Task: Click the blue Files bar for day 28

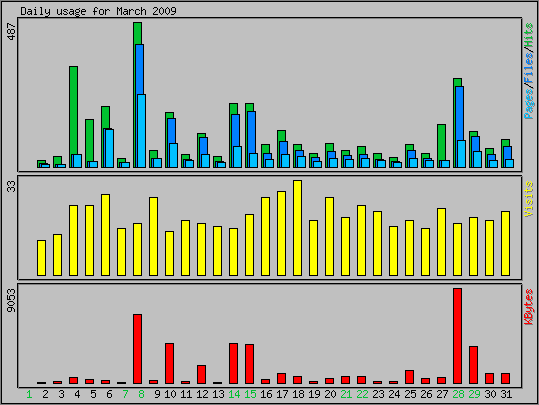Action: 460,113
